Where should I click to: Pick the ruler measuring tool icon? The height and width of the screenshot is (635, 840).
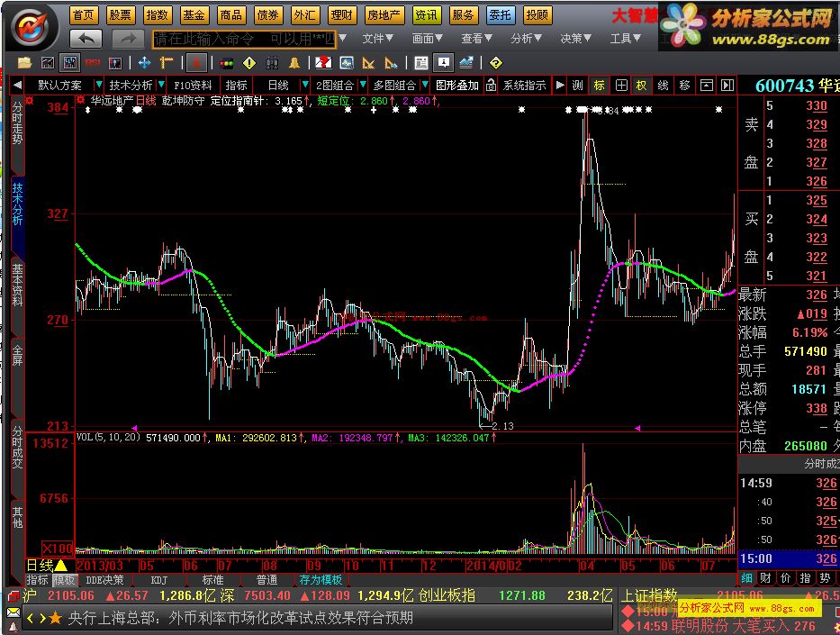[x=167, y=63]
